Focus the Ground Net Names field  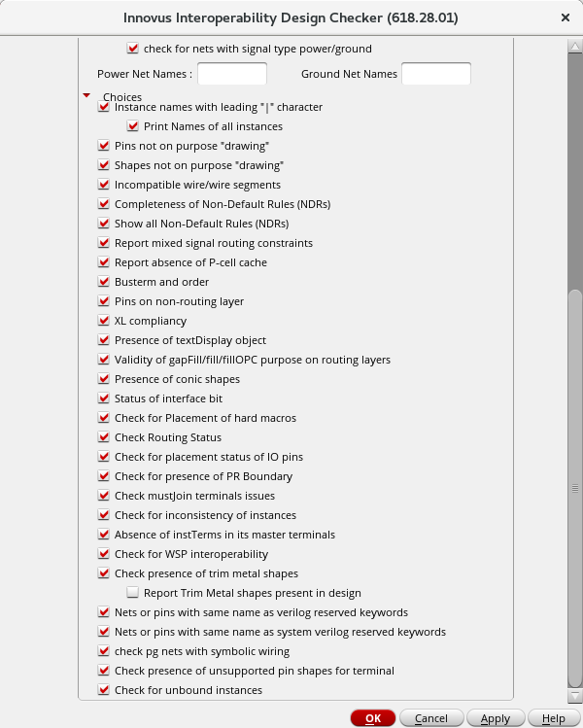click(435, 74)
